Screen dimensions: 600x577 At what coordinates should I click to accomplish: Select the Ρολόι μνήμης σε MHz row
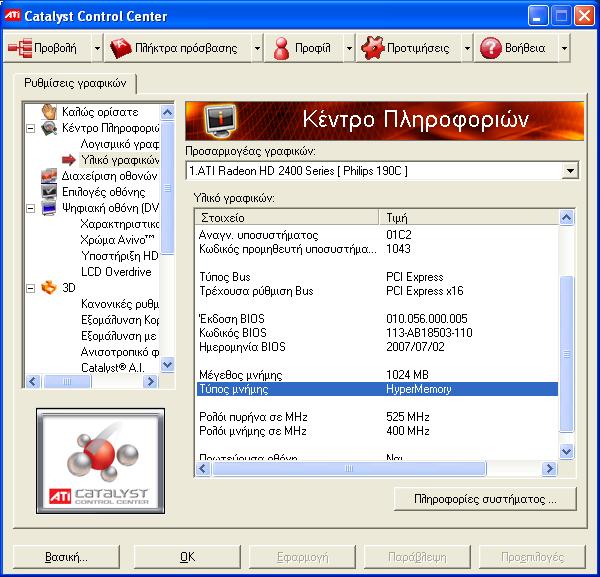point(377,431)
